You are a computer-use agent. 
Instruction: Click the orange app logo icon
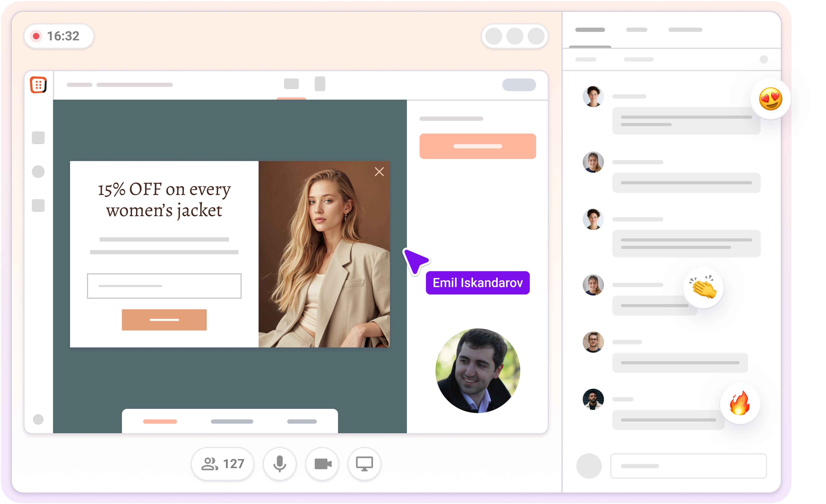38,85
